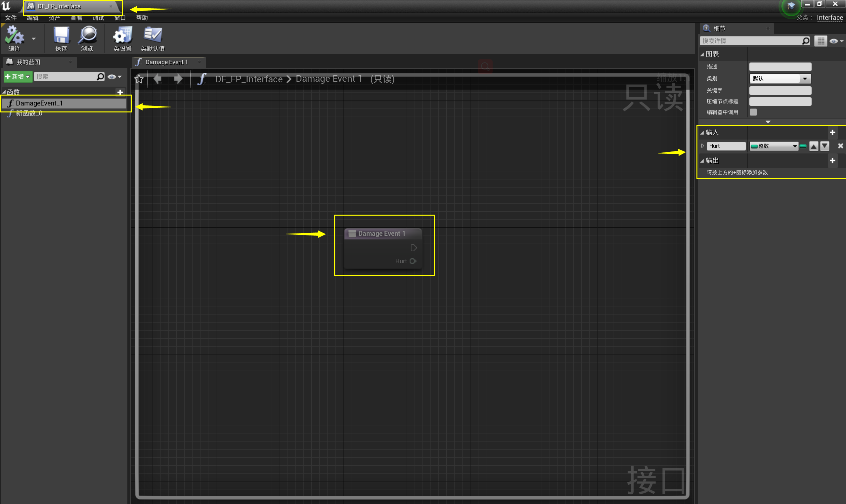Open the 类别 category dropdown showing 默认
Image resolution: width=846 pixels, height=504 pixels.
tap(780, 79)
